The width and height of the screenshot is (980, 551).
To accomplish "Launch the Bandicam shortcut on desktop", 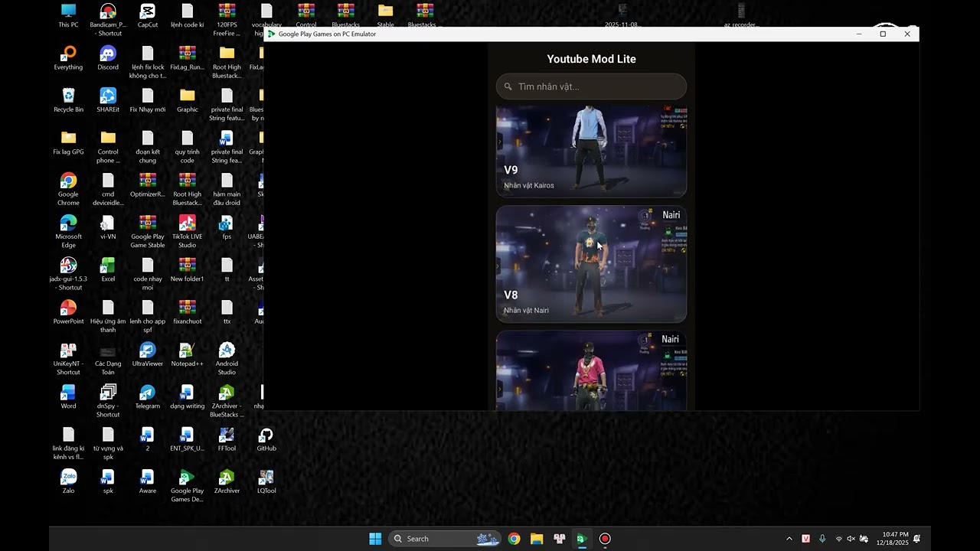I will click(x=108, y=20).
